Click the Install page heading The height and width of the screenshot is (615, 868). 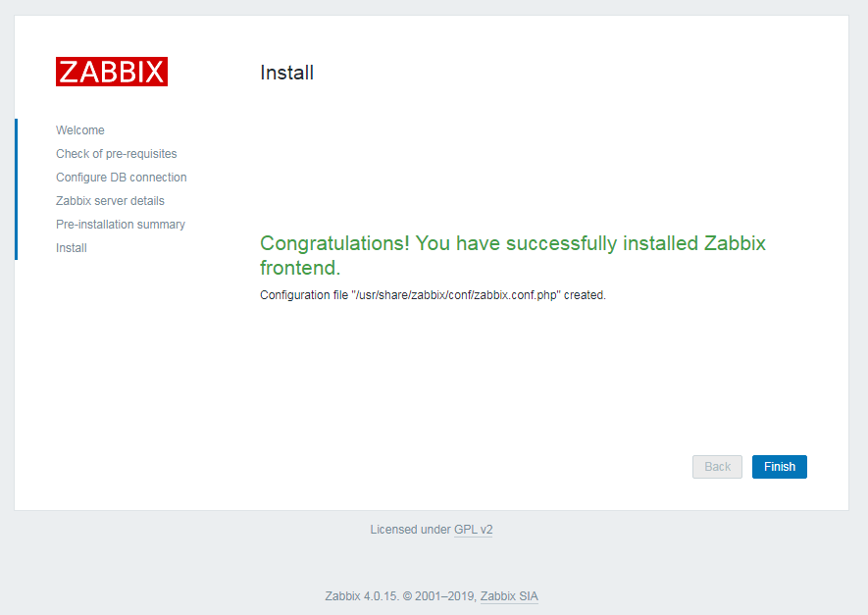[285, 73]
